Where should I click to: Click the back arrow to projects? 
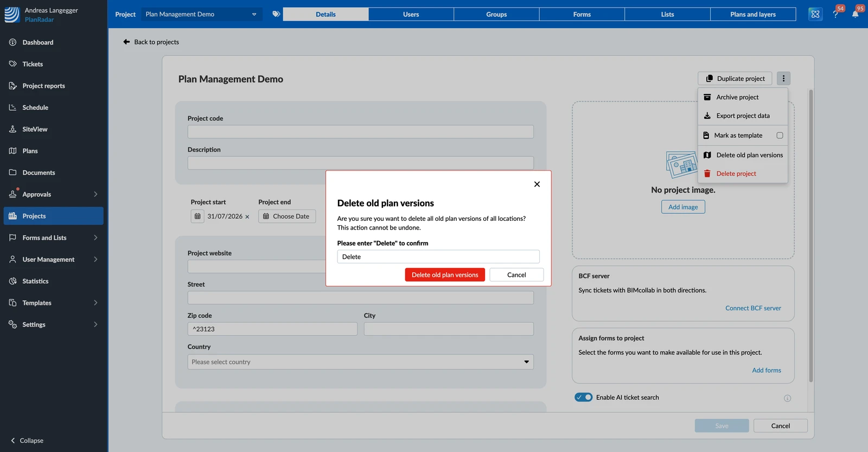tap(126, 42)
